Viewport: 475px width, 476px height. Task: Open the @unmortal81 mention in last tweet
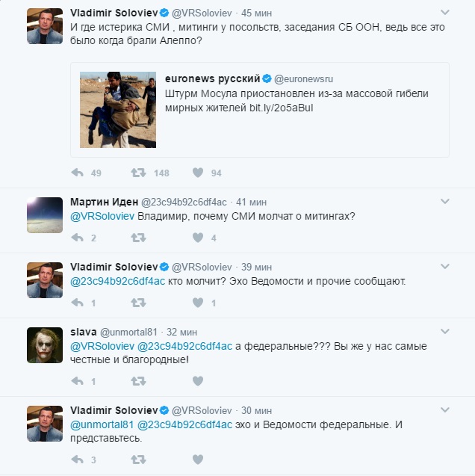point(102,424)
